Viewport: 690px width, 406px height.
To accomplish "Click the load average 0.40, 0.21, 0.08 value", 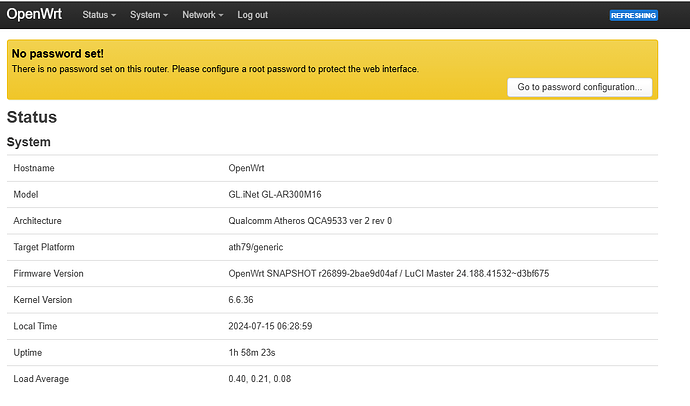I will 259,379.
